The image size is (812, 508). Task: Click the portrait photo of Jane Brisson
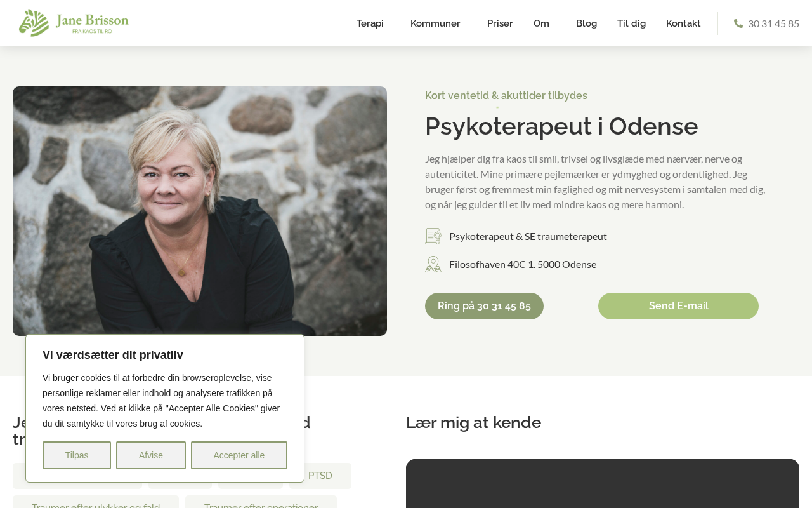click(x=200, y=211)
